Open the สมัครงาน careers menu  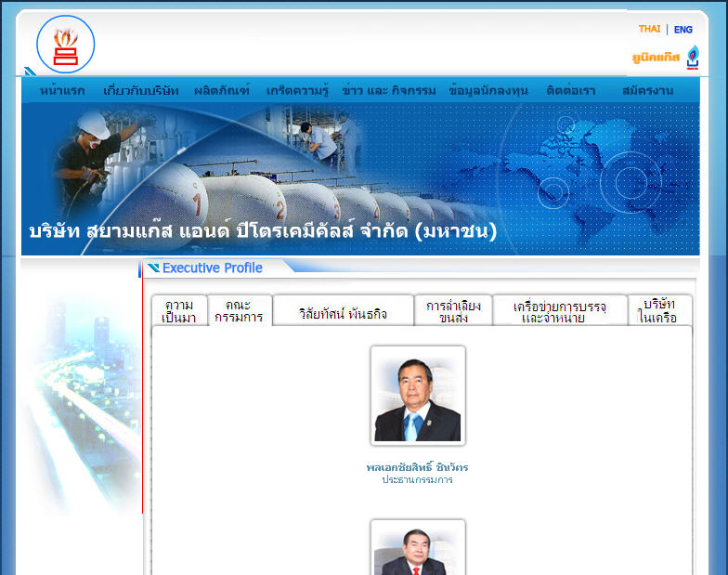(x=648, y=91)
